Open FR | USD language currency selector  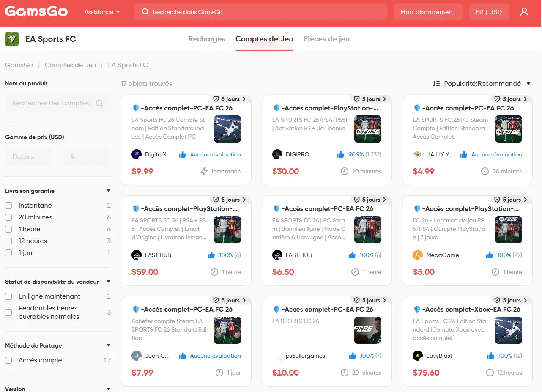489,12
